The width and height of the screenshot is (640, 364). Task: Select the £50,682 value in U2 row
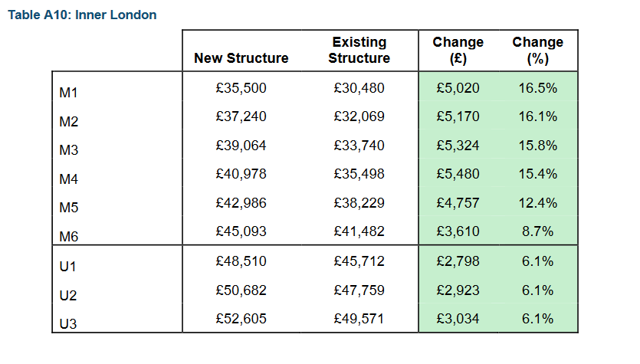pos(241,290)
